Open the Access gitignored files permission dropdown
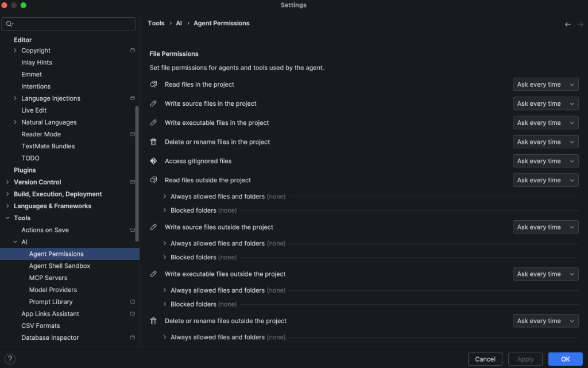588x368 pixels. pyautogui.click(x=545, y=161)
